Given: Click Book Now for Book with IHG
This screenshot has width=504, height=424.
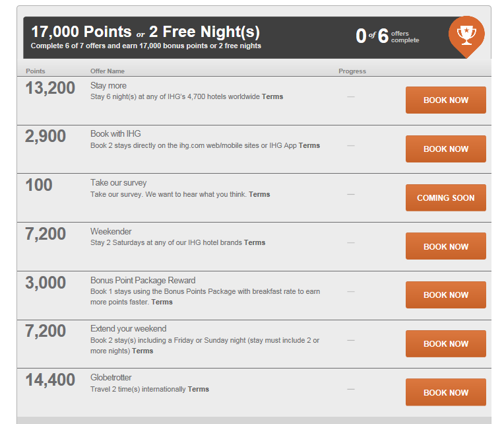Looking at the screenshot, I should (445, 149).
